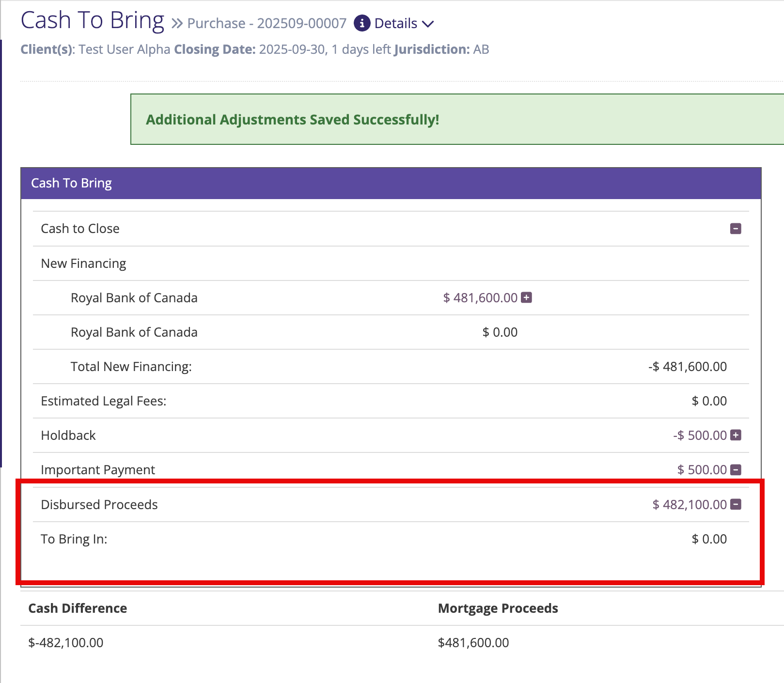Click the -$ 500.00 Holdback amount
Image resolution: width=784 pixels, height=683 pixels.
click(x=699, y=435)
